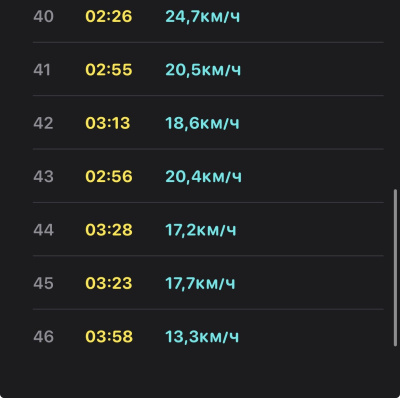The width and height of the screenshot is (400, 398).
Task: Click the 02:26 time for split 40
Action: (x=109, y=16)
